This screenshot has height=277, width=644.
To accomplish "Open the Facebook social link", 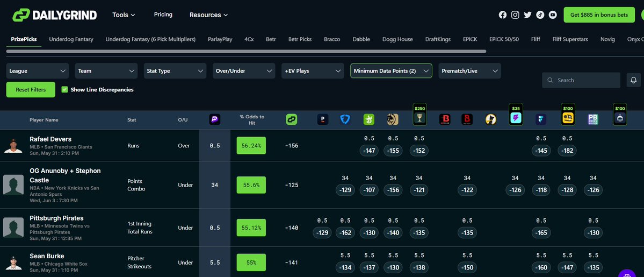I will click(x=503, y=15).
